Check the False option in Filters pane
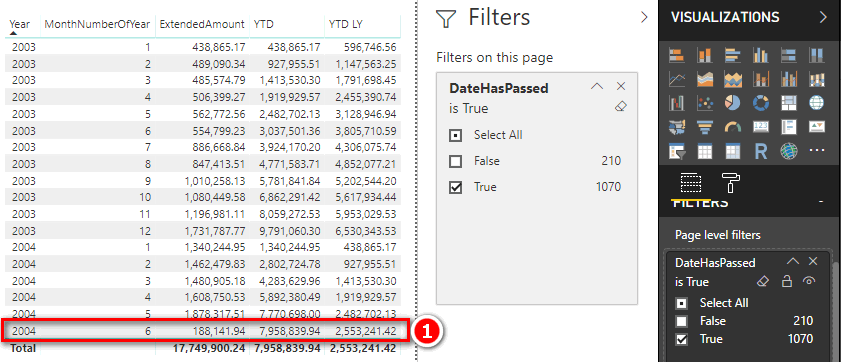 tap(455, 161)
